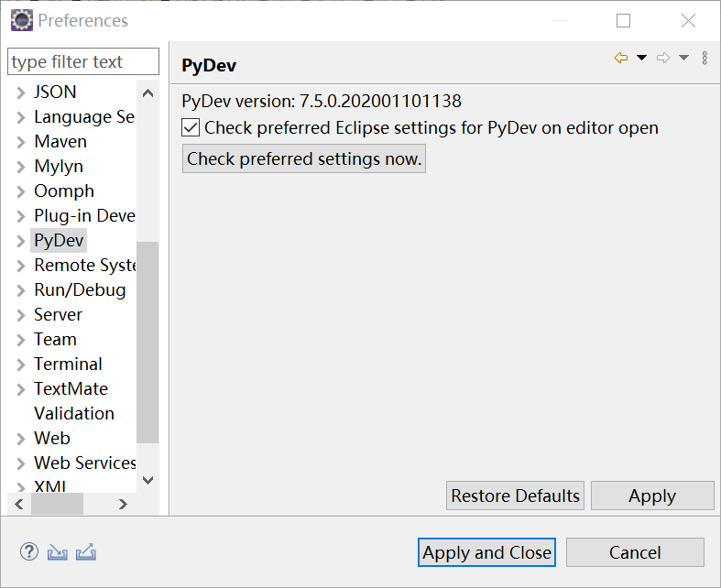The height and width of the screenshot is (588, 721).
Task: Click the Preferences window gear icon
Action: [22, 20]
